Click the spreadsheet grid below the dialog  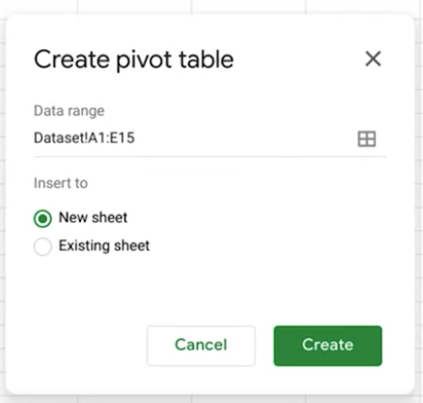tap(211, 399)
